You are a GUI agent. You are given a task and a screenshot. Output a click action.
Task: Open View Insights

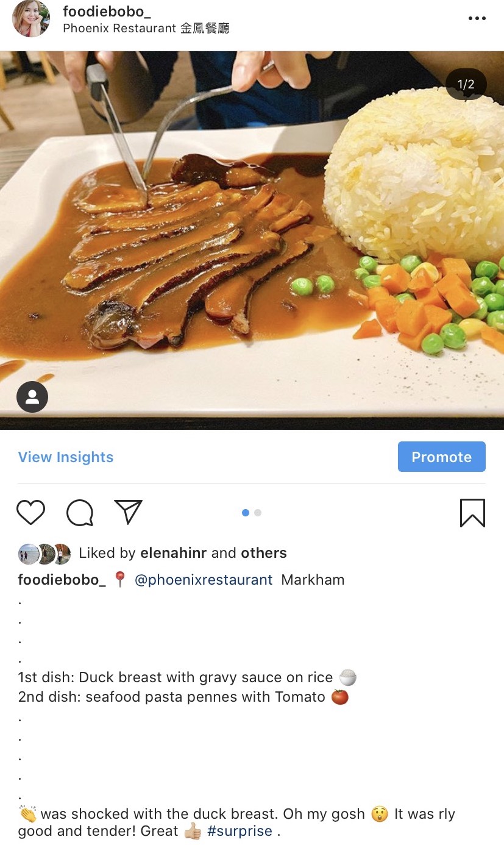tap(66, 457)
